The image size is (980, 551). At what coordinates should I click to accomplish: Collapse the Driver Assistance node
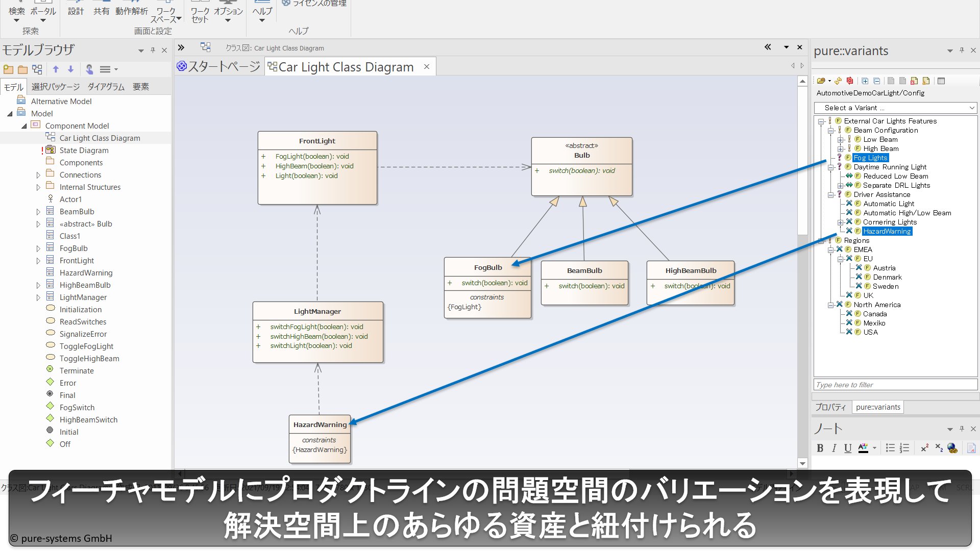coord(830,195)
